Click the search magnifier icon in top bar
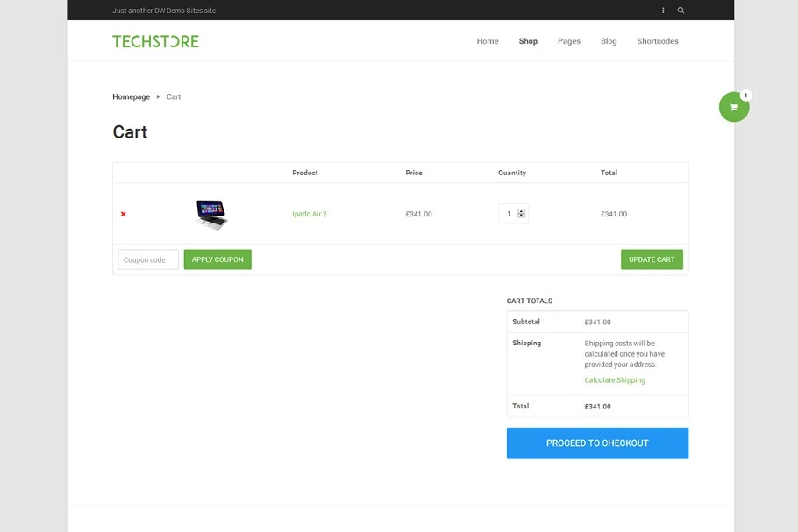 (680, 11)
